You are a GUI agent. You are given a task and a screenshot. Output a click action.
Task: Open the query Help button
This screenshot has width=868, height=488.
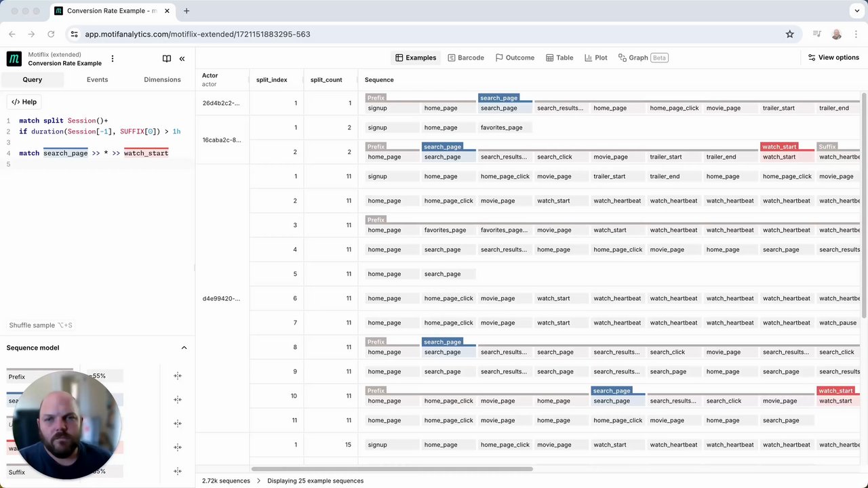[x=24, y=102]
